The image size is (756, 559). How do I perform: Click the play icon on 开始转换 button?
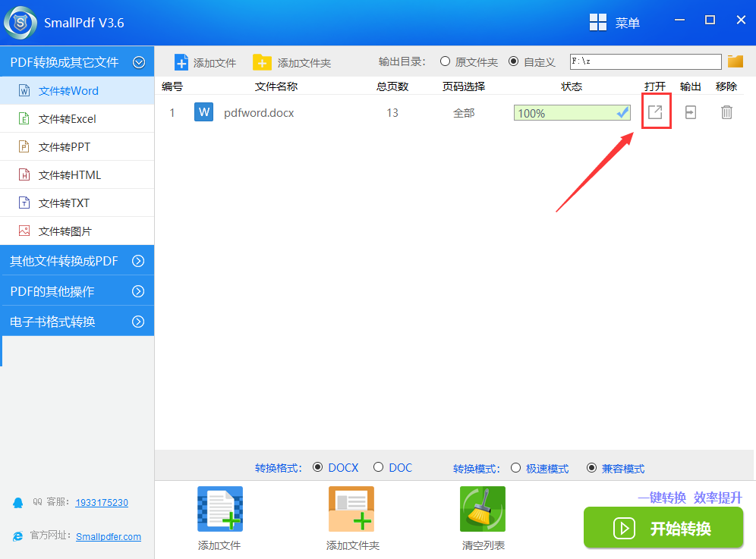(x=624, y=528)
